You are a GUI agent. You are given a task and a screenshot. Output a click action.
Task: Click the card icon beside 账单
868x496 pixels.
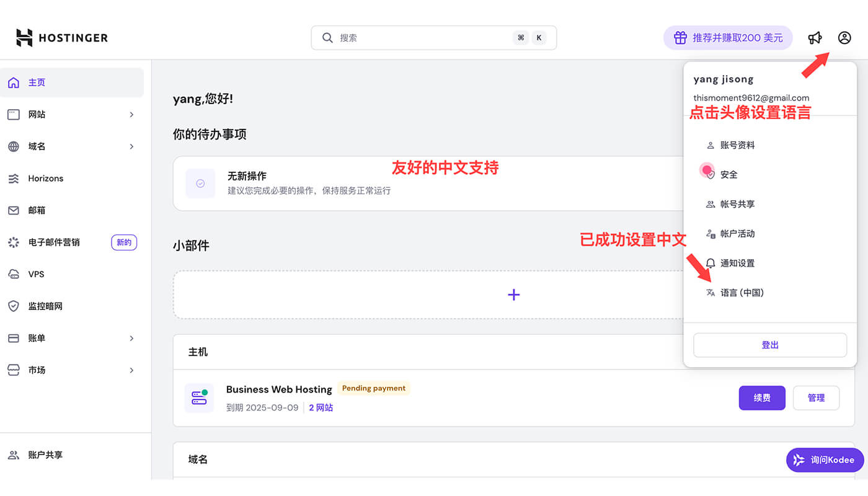[x=14, y=339]
